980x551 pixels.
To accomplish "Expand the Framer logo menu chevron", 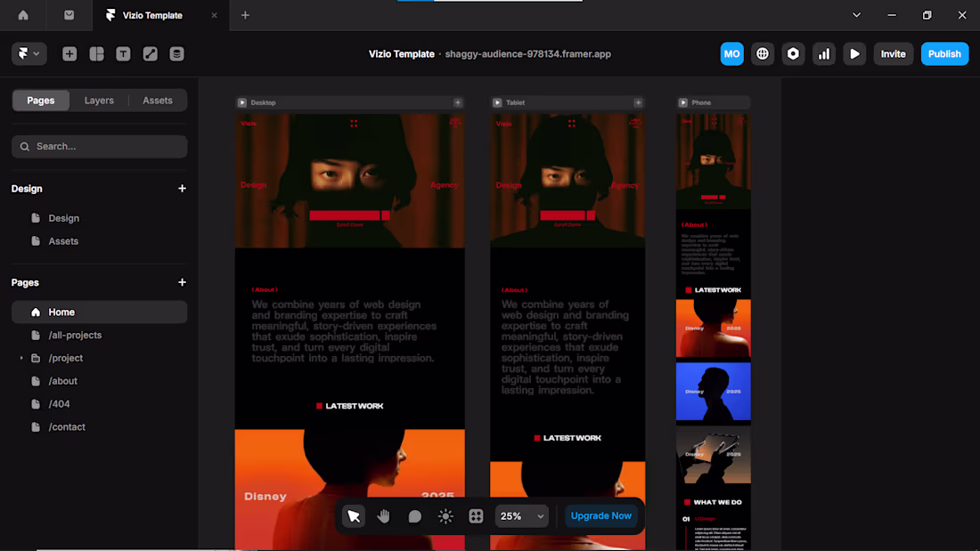I will (37, 53).
